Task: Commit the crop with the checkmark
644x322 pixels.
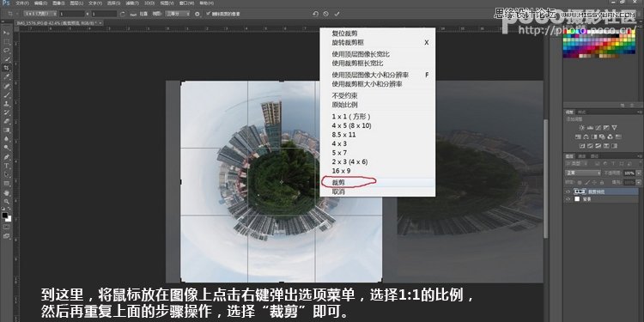Action: [x=337, y=14]
